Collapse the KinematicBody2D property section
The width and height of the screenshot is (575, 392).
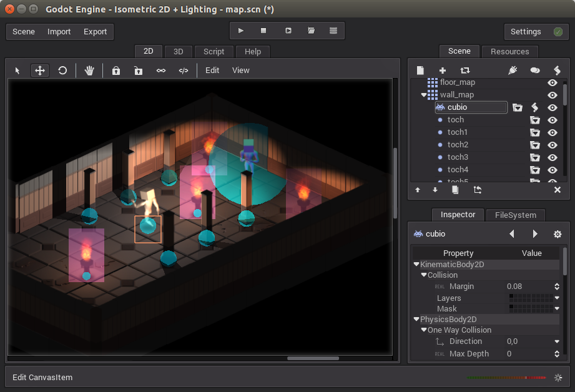[x=416, y=265]
